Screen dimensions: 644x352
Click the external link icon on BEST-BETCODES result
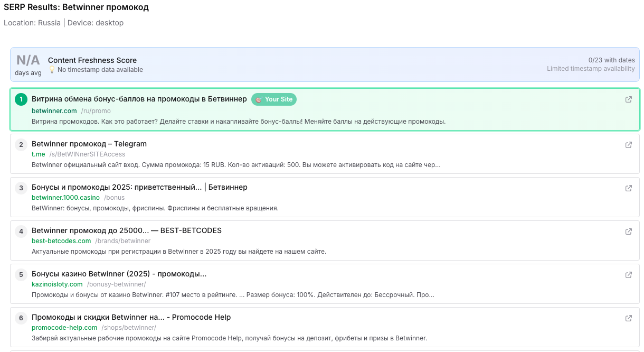point(628,231)
